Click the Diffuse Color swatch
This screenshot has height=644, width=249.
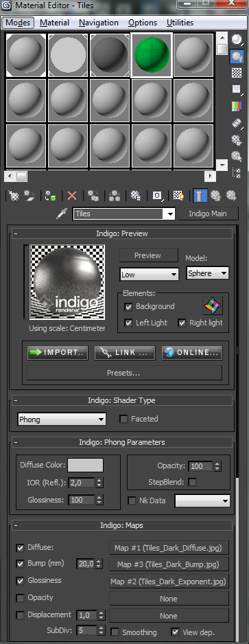(x=85, y=465)
